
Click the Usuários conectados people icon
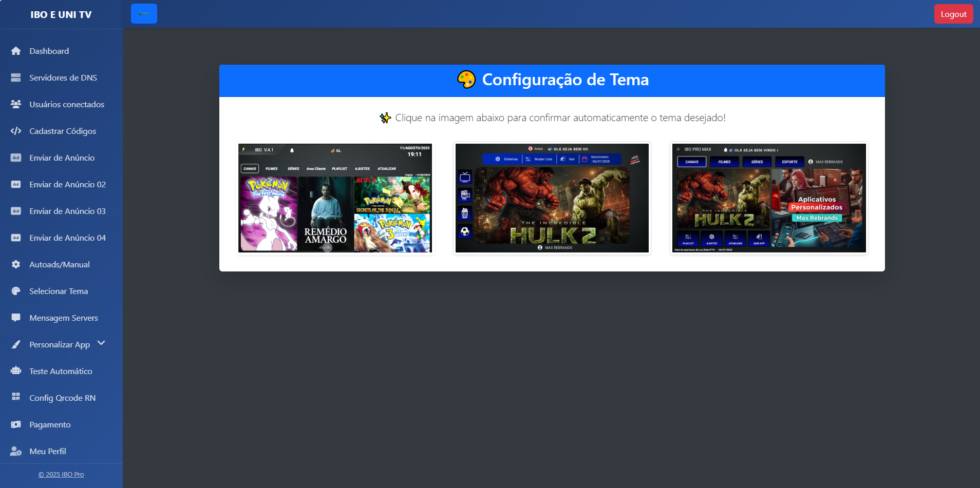pyautogui.click(x=16, y=104)
